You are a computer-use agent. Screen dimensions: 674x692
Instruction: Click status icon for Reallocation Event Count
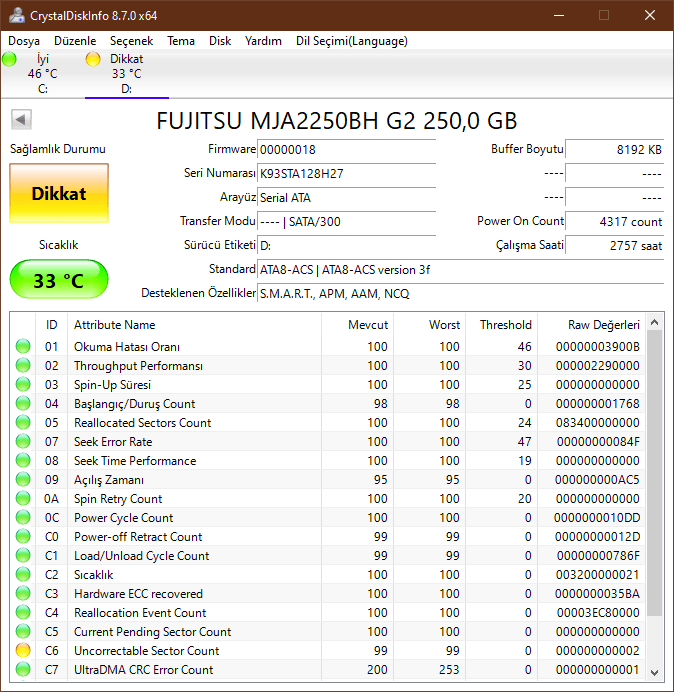tap(23, 612)
